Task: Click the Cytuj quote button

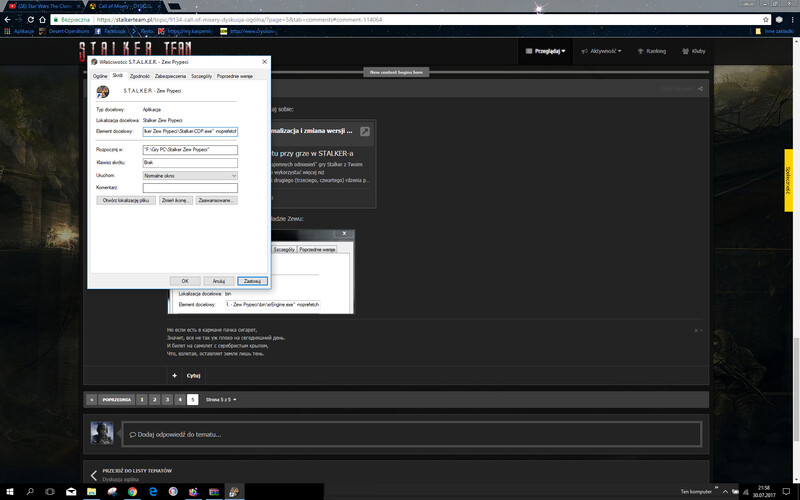Action: [x=193, y=376]
